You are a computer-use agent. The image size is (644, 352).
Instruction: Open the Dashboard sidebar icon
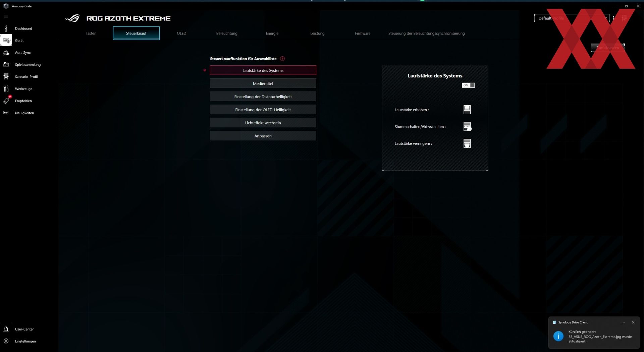point(6,28)
